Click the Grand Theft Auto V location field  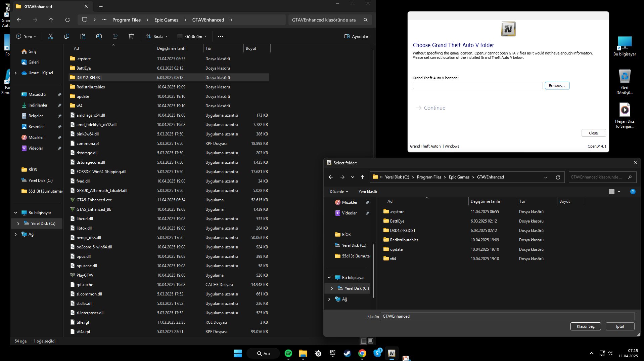pyautogui.click(x=477, y=86)
